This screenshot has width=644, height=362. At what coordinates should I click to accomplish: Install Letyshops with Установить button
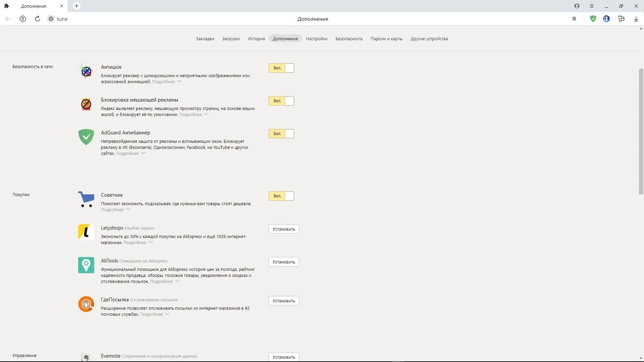tap(284, 229)
